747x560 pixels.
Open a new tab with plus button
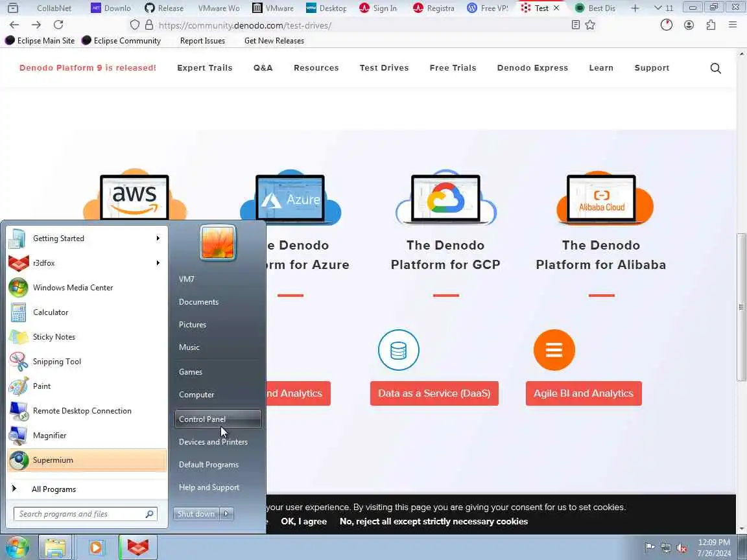(x=635, y=8)
